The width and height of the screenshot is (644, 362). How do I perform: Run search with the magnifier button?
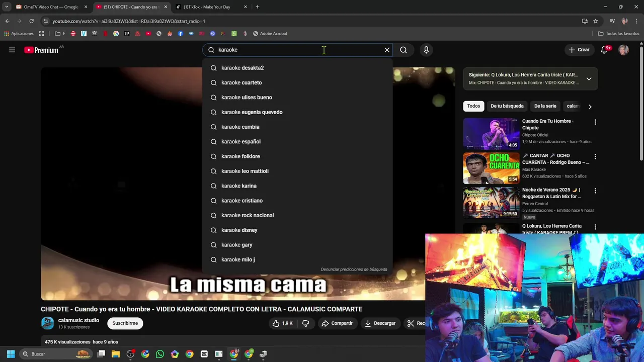[404, 50]
